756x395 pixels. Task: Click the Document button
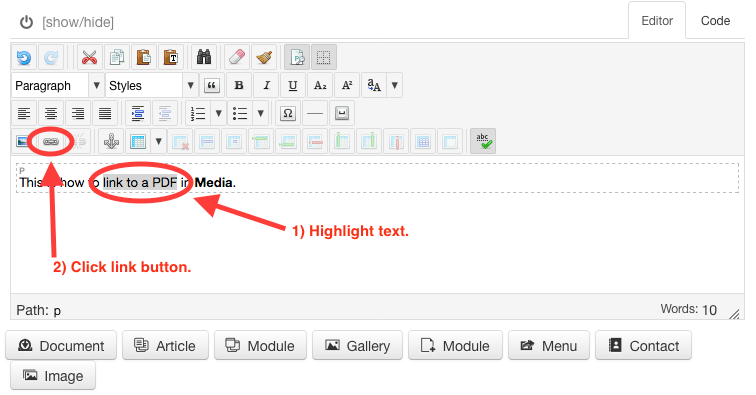[x=61, y=345]
